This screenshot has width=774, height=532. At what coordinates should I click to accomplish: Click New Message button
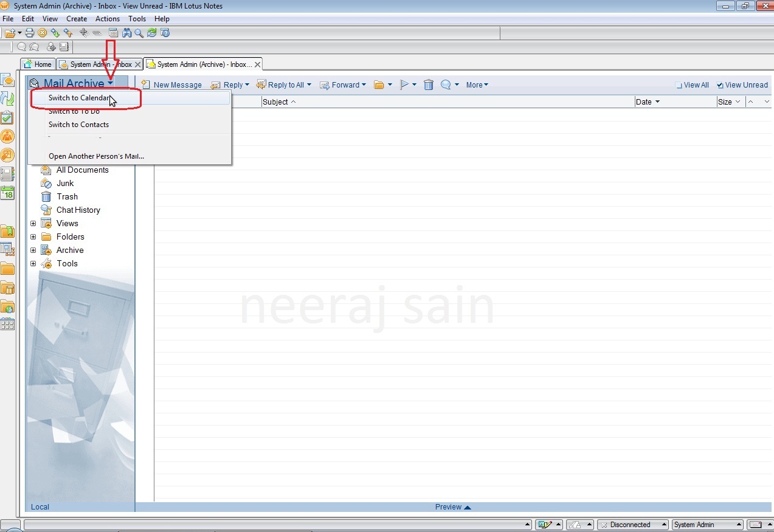coord(171,85)
